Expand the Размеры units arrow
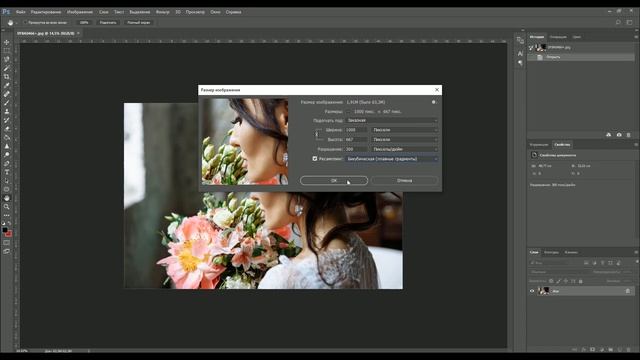The image size is (640, 360). [x=349, y=111]
